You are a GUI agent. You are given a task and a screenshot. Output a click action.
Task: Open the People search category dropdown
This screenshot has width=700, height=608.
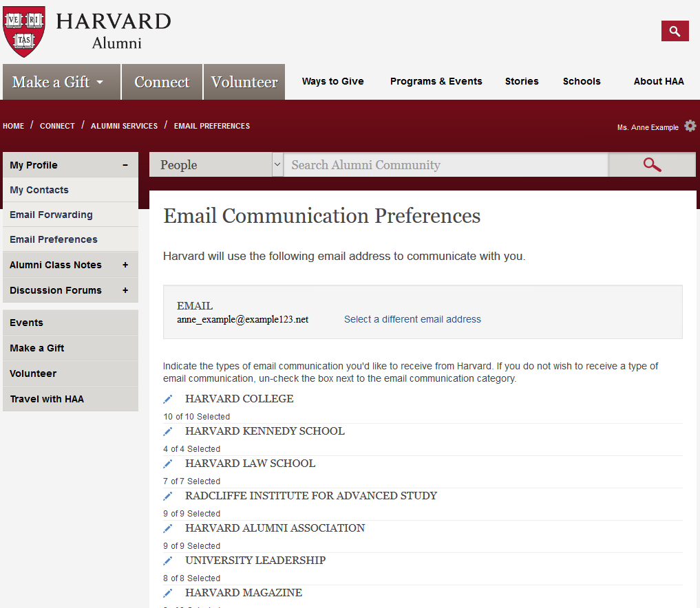coord(216,164)
